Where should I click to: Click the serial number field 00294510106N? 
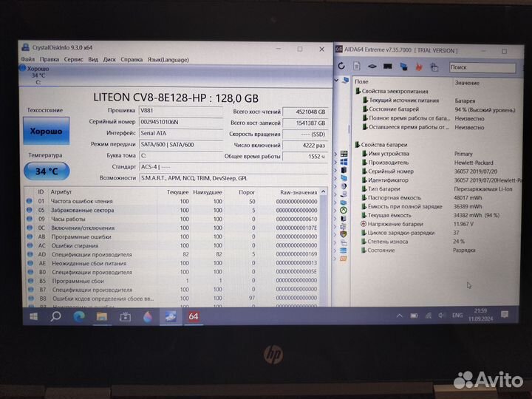180,122
